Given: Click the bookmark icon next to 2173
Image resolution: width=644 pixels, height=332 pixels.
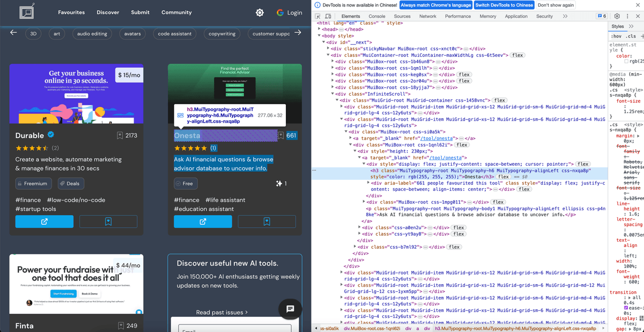Looking at the screenshot, I should click(120, 136).
